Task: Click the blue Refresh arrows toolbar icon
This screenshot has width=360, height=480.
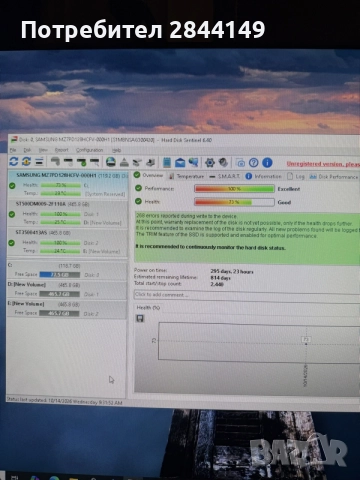Action: [14, 162]
